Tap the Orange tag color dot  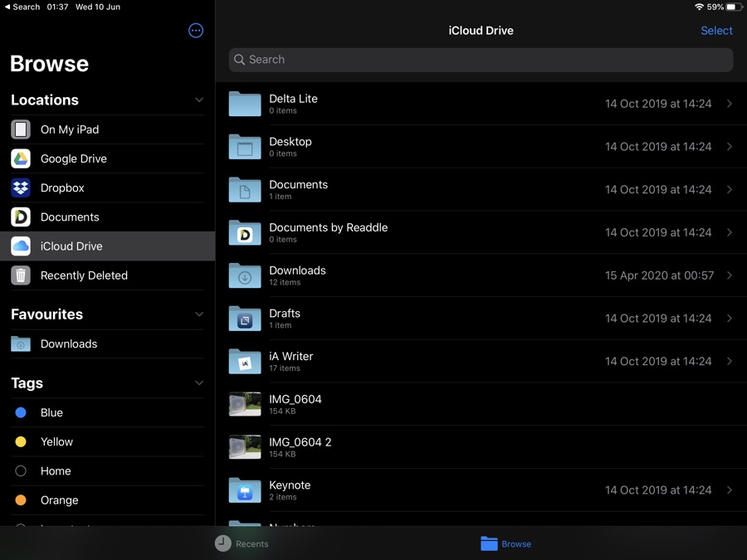pyautogui.click(x=21, y=500)
